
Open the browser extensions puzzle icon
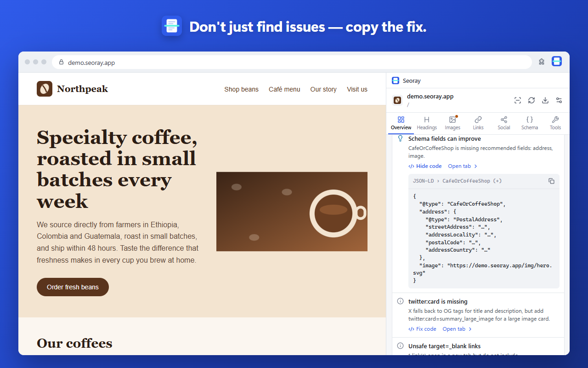pyautogui.click(x=542, y=62)
